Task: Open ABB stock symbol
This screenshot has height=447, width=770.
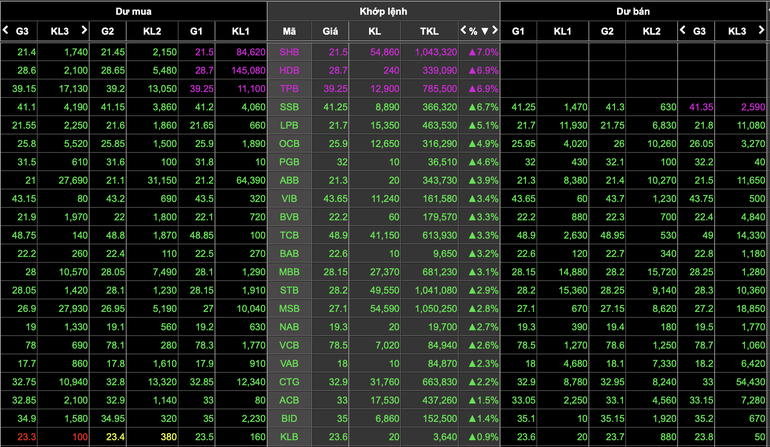Action: 289,180
